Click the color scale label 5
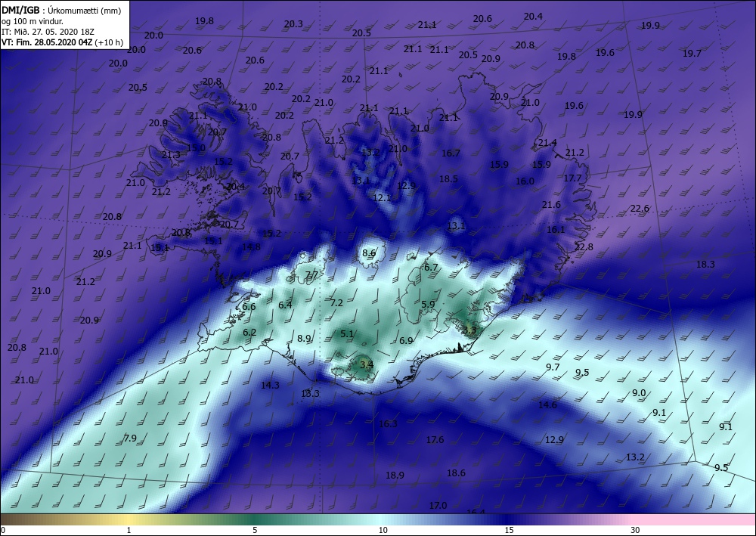Image resolution: width=756 pixels, height=536 pixels. click(255, 530)
